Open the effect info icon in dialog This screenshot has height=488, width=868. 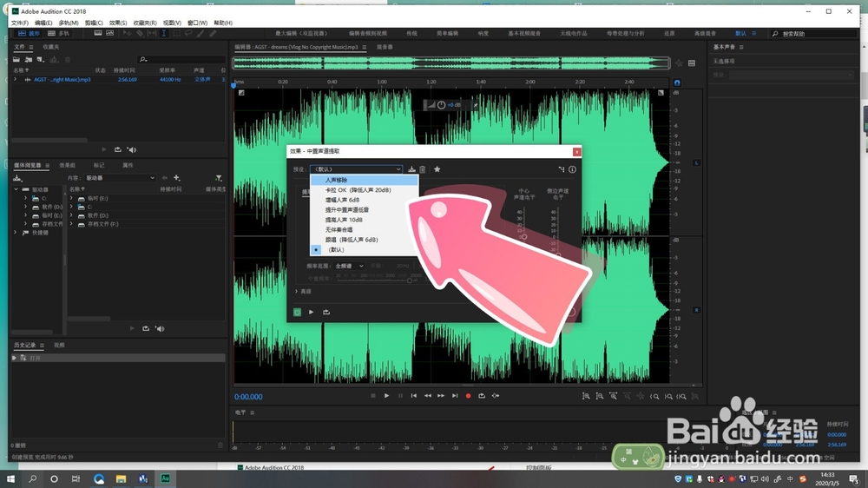[x=572, y=169]
